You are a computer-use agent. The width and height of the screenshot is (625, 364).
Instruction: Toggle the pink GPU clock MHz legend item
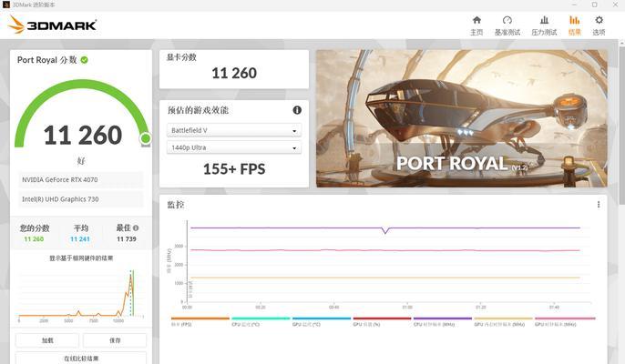(565, 321)
